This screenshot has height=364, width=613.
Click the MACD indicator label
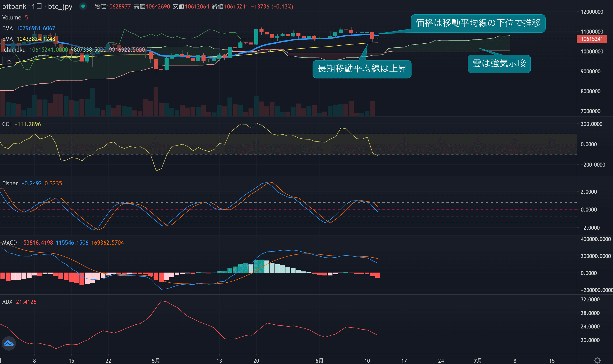[10, 243]
